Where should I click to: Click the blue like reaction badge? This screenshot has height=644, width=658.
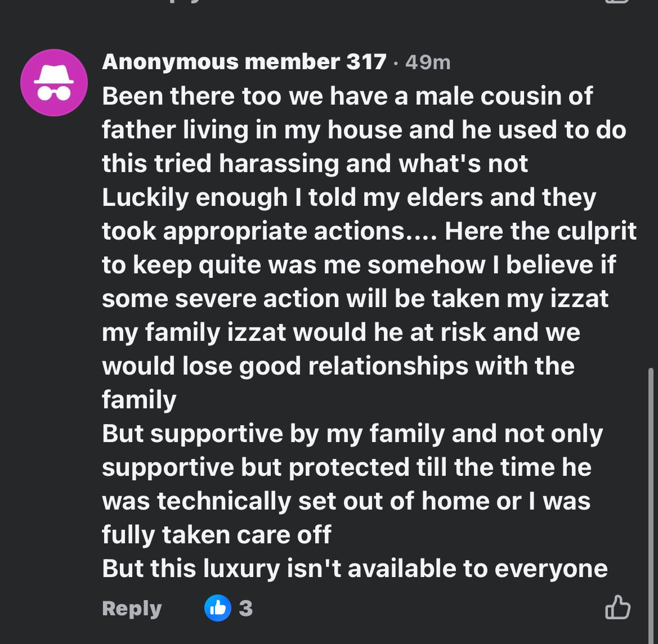[218, 608]
